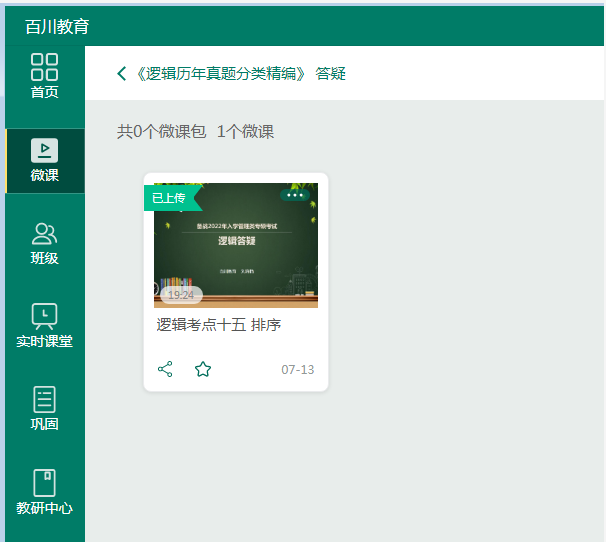606x542 pixels.
Task: Open the three-dot more menu on lesson card
Action: click(x=294, y=195)
